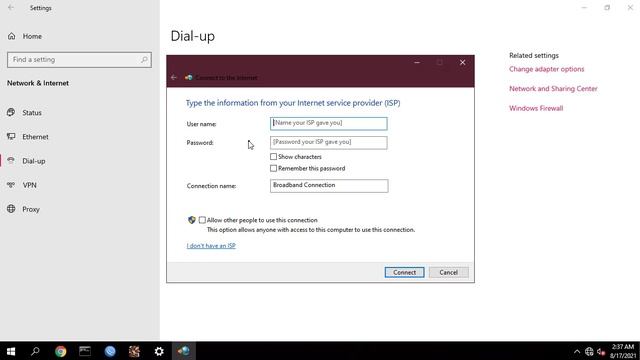Click the shield icon beside Allow other people
The image size is (640, 360).
coord(191,220)
